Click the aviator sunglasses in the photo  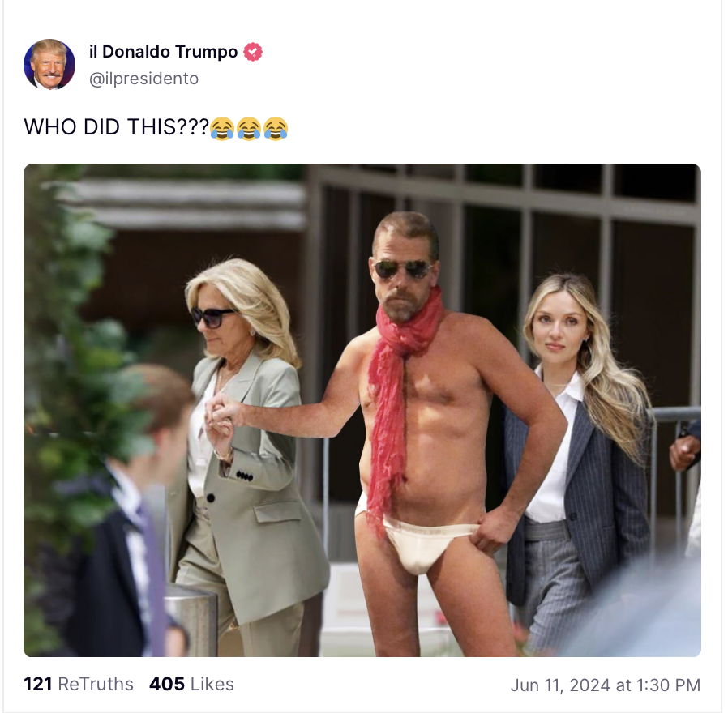pyautogui.click(x=402, y=270)
